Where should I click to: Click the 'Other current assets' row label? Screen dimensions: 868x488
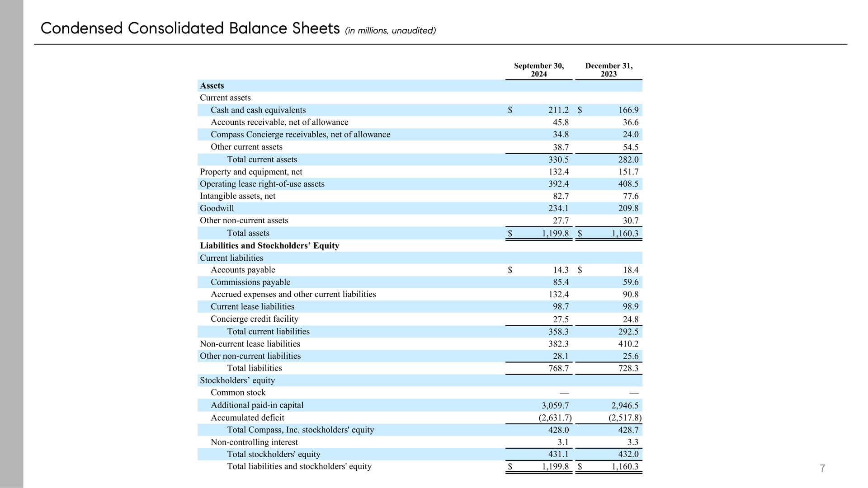pos(246,147)
